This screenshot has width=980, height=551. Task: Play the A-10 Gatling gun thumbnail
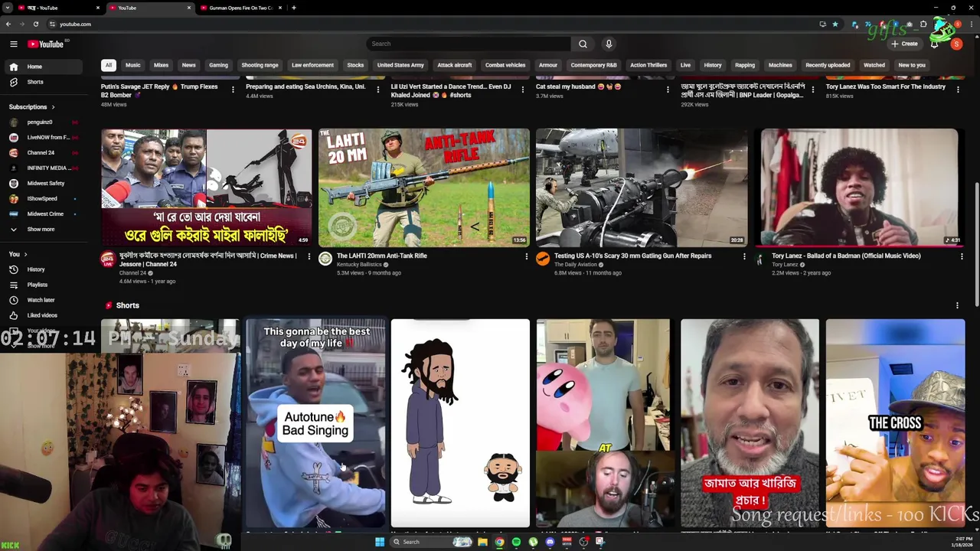click(642, 187)
